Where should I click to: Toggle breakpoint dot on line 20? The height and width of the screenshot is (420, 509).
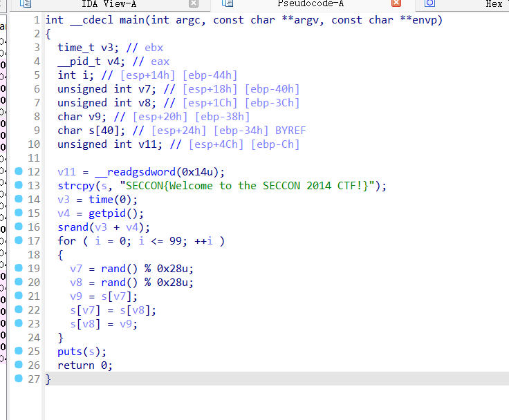[19, 282]
